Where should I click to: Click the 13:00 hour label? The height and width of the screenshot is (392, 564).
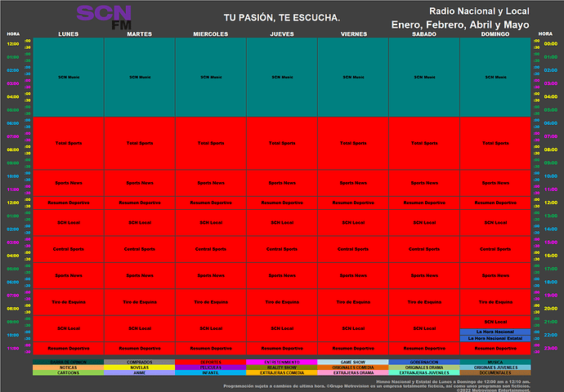[x=551, y=216]
